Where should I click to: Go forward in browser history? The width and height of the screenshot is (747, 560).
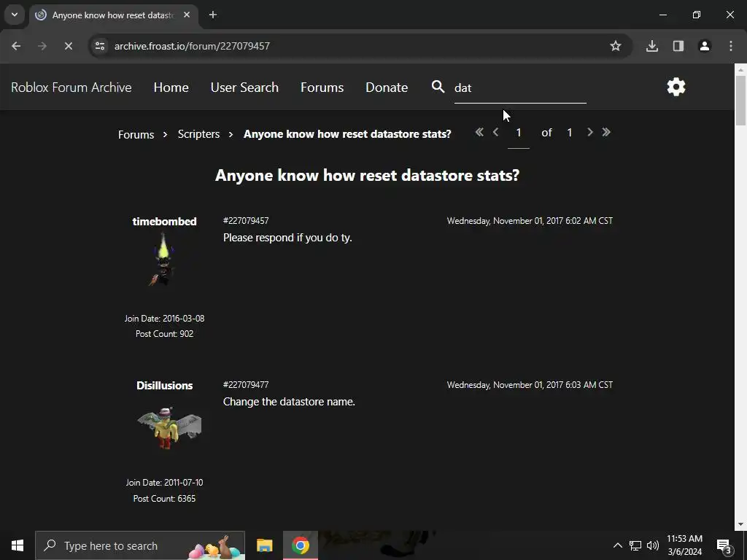(x=42, y=46)
